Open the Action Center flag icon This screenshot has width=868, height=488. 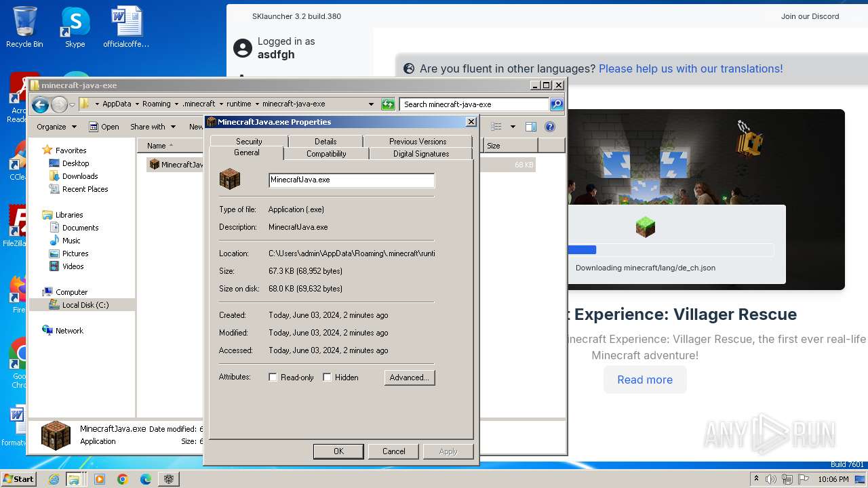click(802, 479)
